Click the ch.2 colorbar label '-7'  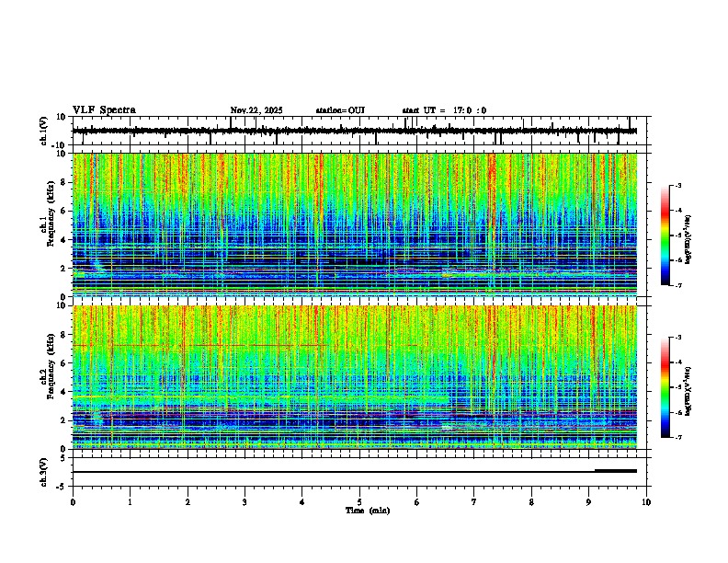677,437
